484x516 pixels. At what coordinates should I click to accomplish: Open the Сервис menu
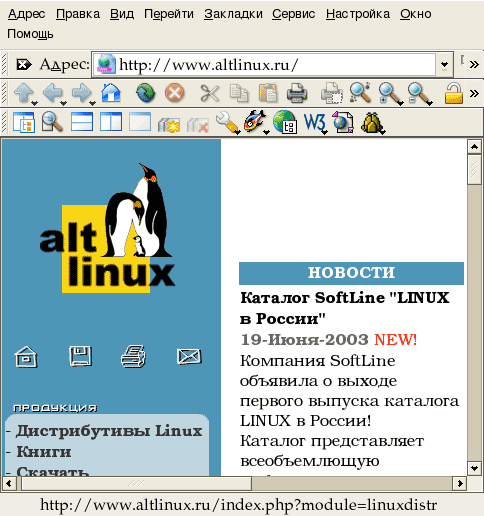coord(293,14)
